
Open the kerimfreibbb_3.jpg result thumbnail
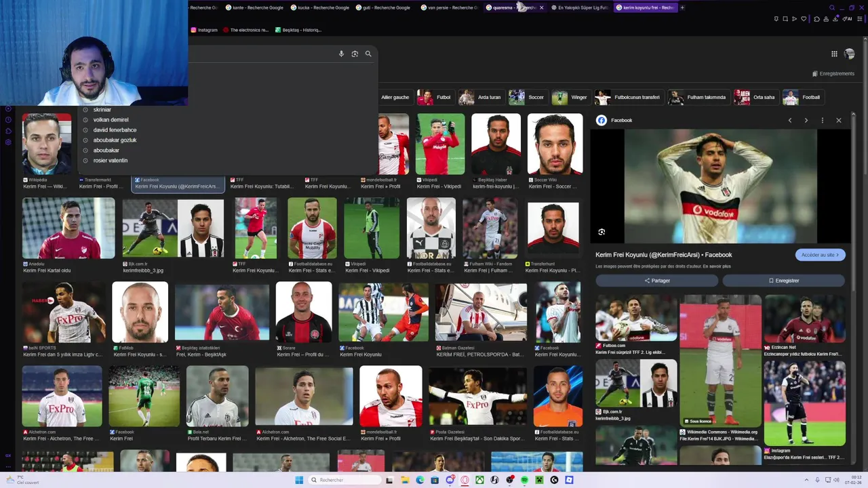tap(173, 228)
